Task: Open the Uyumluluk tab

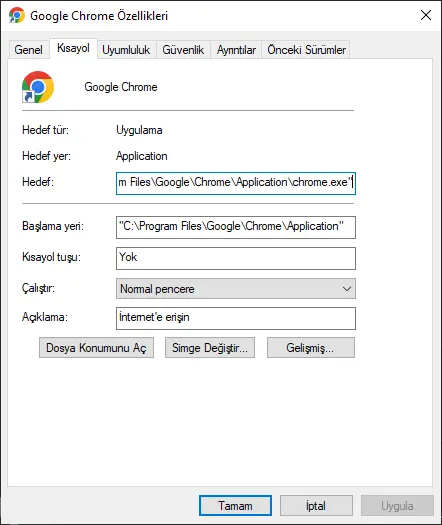Action: pyautogui.click(x=126, y=50)
